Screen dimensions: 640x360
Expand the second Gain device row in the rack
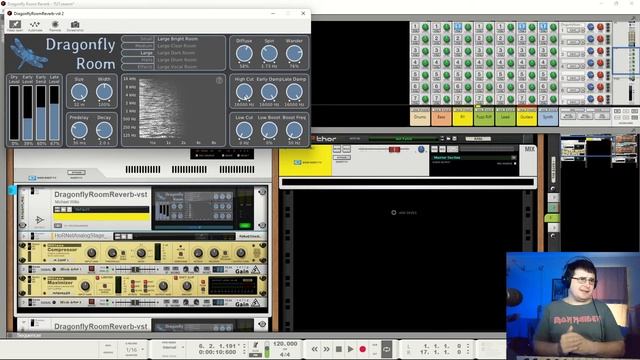click(24, 302)
